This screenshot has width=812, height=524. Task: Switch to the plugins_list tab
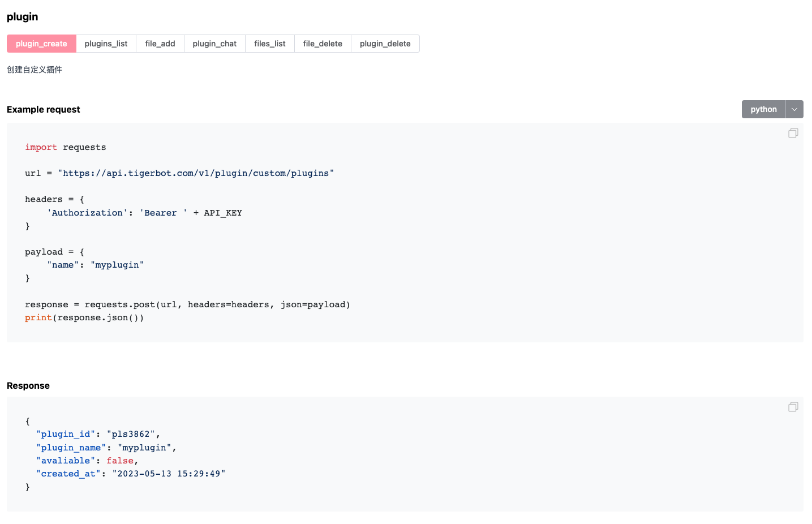click(x=106, y=44)
